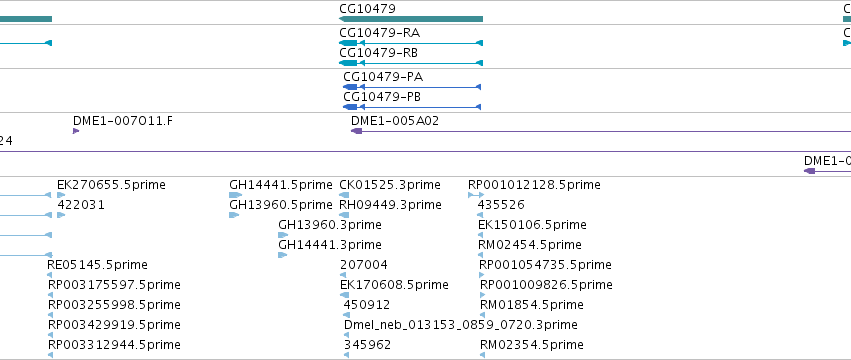Click the EK150106.5prime arrow glyph
This screenshot has height=360, width=851.
click(480, 235)
